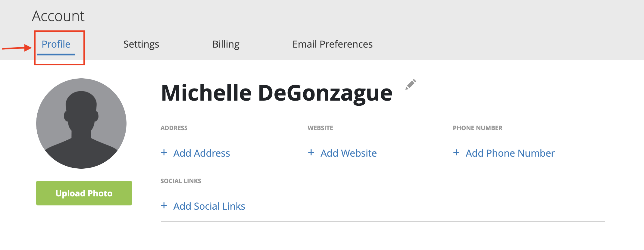
Task: Click the pencil icon to edit name
Action: [x=411, y=84]
